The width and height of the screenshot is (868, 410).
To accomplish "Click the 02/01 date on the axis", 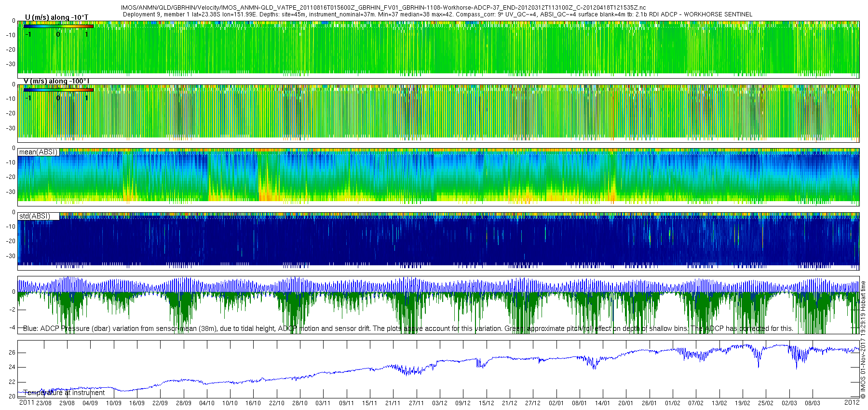I will [556, 403].
